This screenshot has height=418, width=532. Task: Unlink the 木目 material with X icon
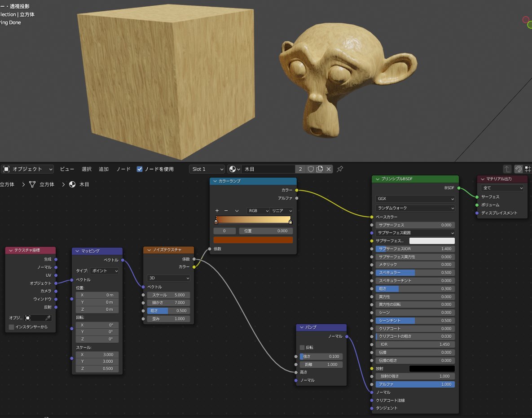pyautogui.click(x=329, y=169)
